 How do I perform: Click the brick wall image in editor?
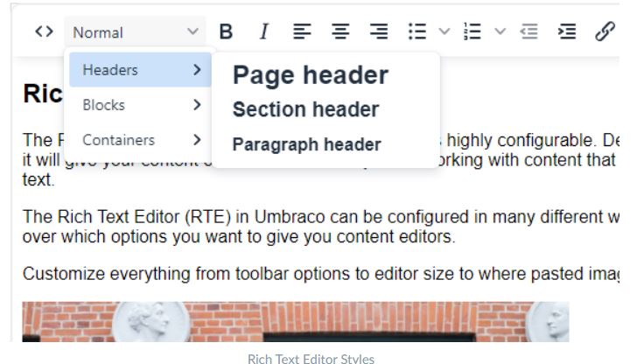(296, 322)
